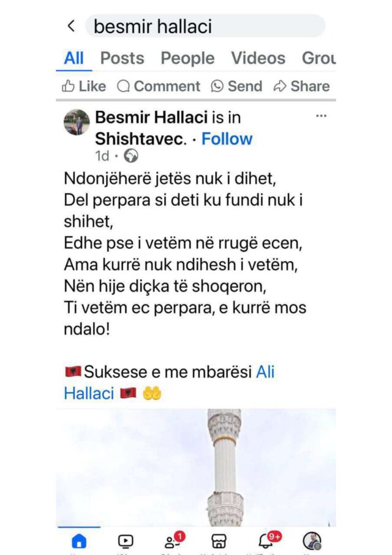Open the three-dot post options menu
This screenshot has height=555, width=392.
pos(321,116)
